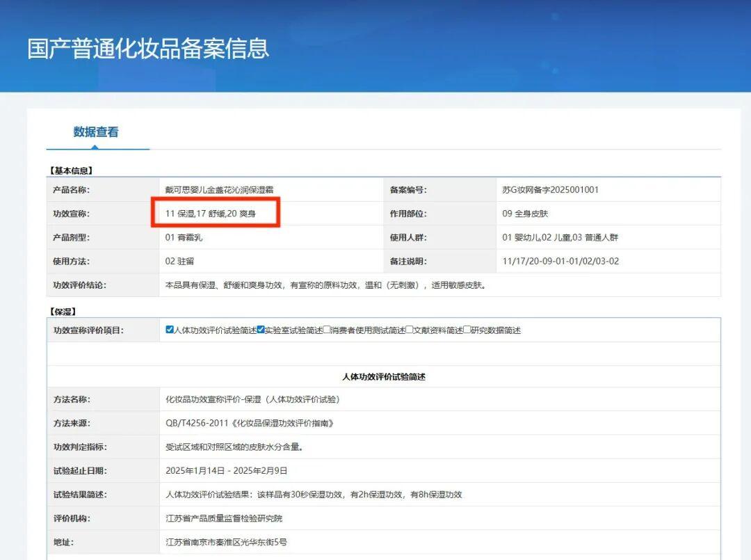Click the 02 驻留 usage method value
The height and width of the screenshot is (560, 751).
point(181,262)
